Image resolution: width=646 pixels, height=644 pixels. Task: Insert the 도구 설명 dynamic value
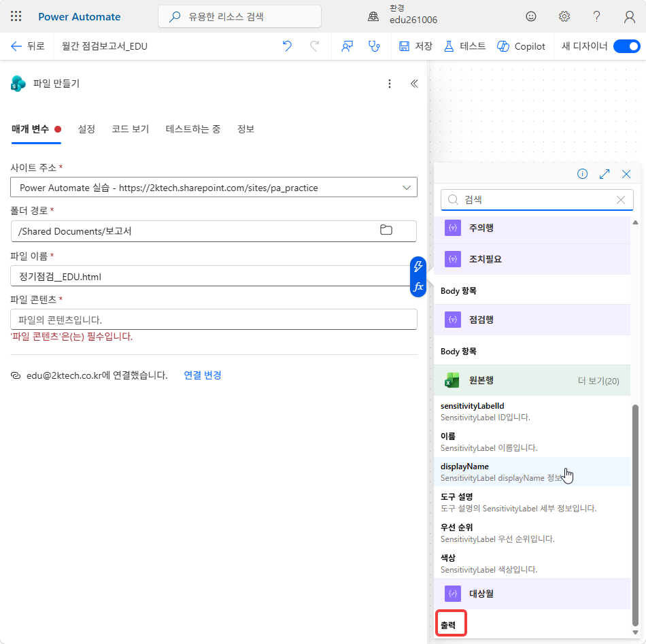[x=532, y=503]
